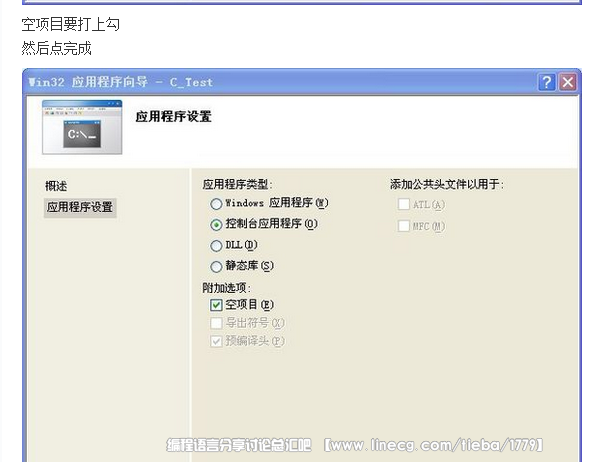The height and width of the screenshot is (462, 593).
Task: Open the 概述 page in sidebar
Action: tap(56, 186)
